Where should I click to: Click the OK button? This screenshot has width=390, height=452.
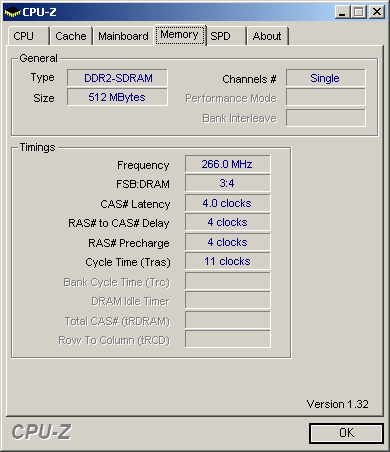click(x=346, y=433)
